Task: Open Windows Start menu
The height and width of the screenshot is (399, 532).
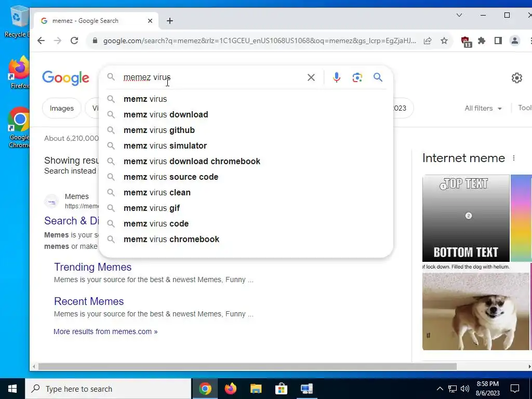Action: [12, 389]
